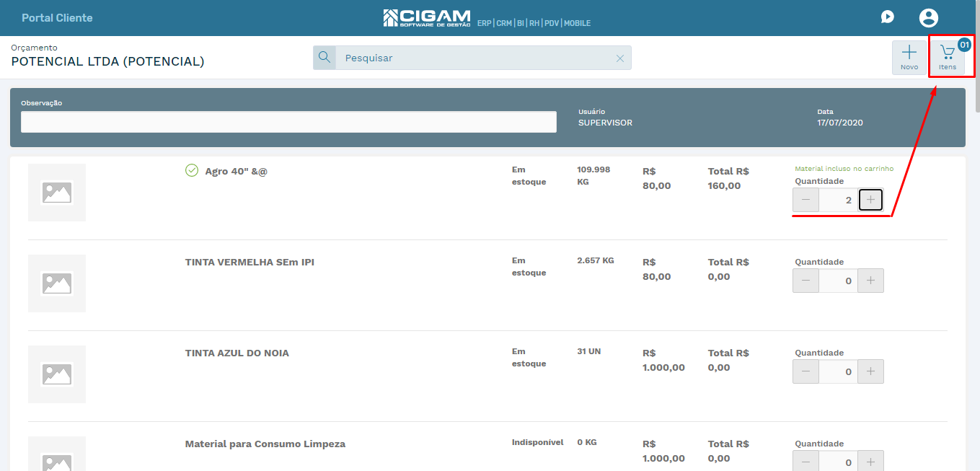980x471 pixels.
Task: Select the Agro 40" &@ product name
Action: 236,172
